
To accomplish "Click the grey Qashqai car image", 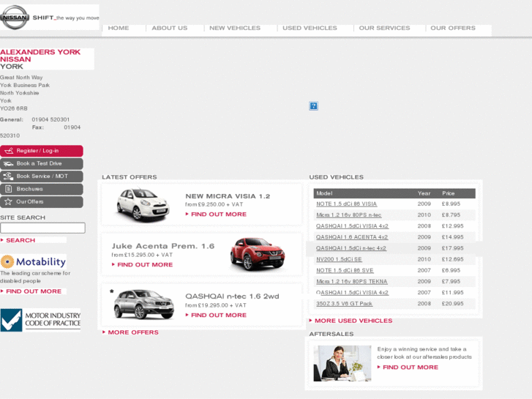I will tap(143, 305).
